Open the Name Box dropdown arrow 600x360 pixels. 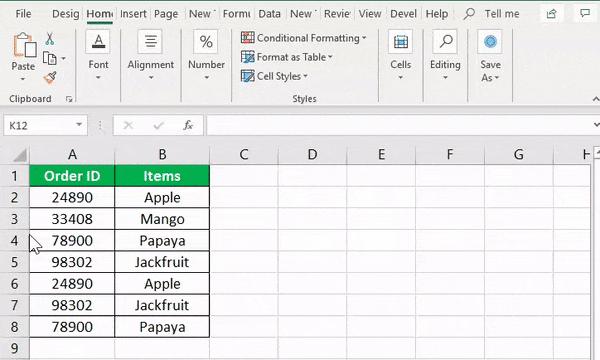tap(79, 125)
